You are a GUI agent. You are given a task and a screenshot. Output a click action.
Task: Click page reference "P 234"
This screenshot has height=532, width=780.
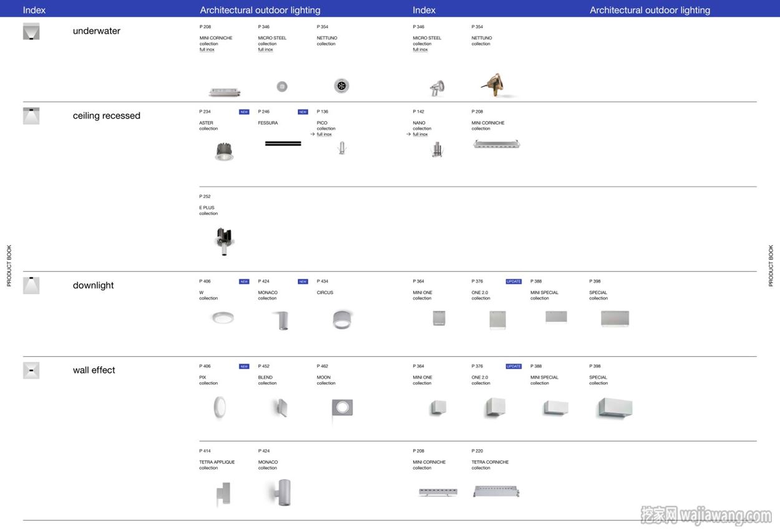(x=205, y=112)
